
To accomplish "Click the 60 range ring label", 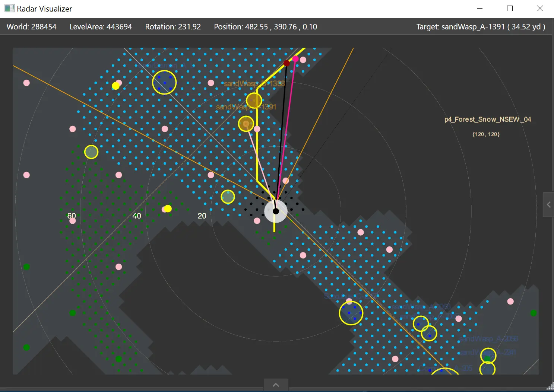I will [x=72, y=216].
